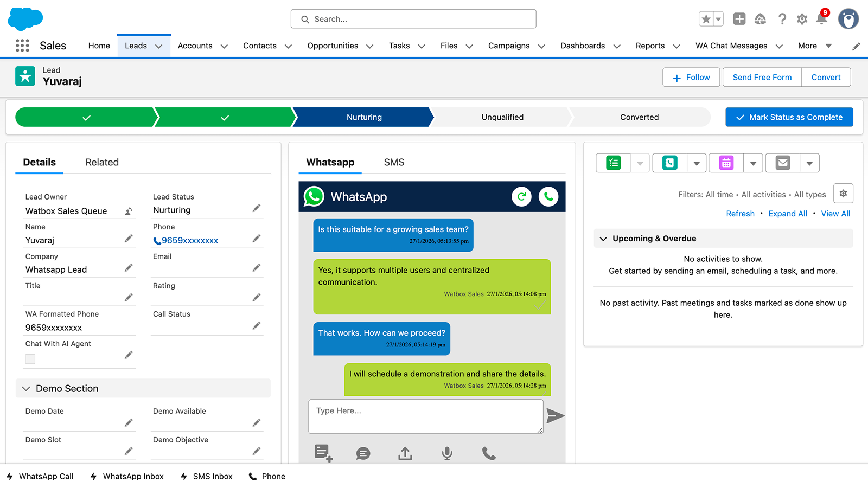The height and width of the screenshot is (488, 868).
Task: Click the View All activities link
Action: tap(835, 214)
